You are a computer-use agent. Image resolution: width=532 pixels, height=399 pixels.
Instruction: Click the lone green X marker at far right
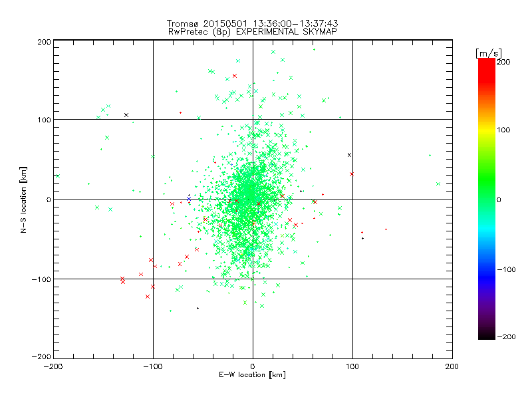[438, 184]
